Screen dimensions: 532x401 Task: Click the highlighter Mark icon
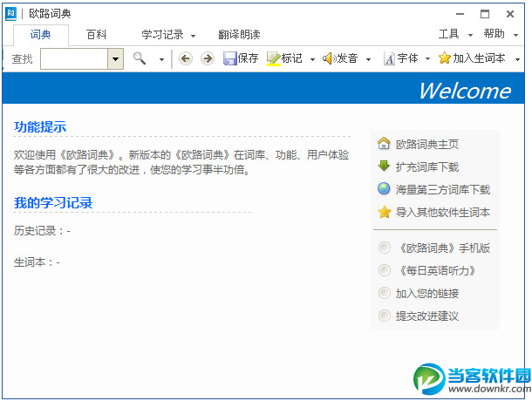click(274, 58)
